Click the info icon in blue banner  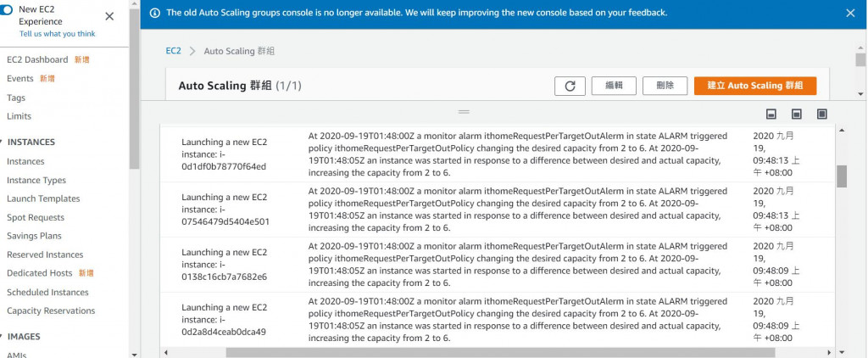click(x=155, y=13)
